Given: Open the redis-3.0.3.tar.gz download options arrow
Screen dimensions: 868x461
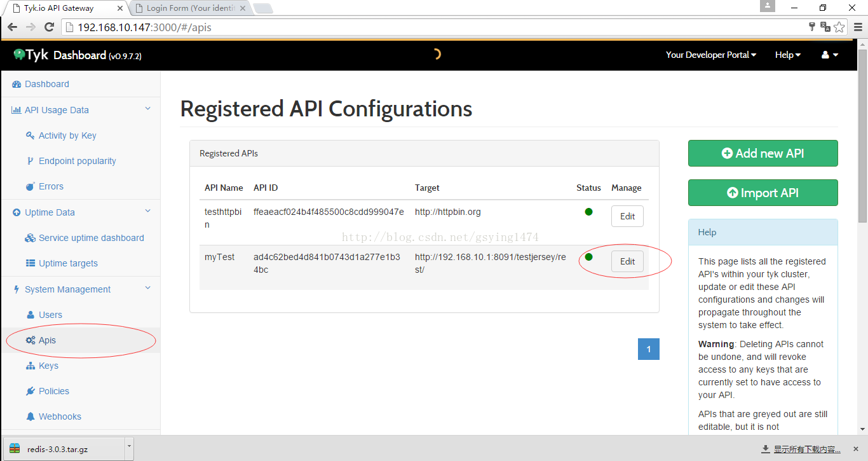Looking at the screenshot, I should click(130, 448).
